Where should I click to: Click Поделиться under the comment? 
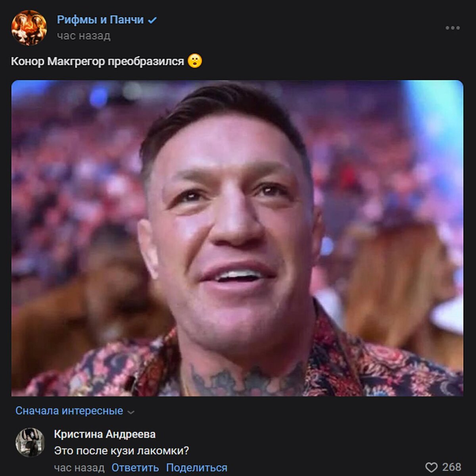(197, 468)
